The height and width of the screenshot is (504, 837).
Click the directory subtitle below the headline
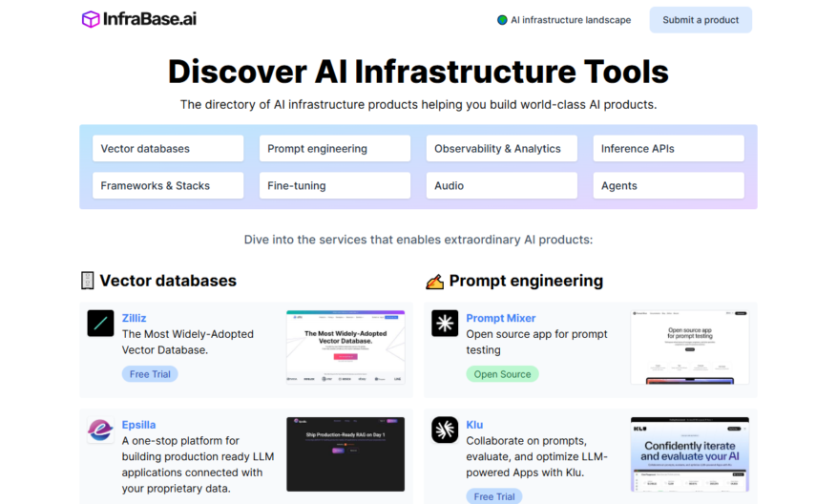pyautogui.click(x=418, y=105)
